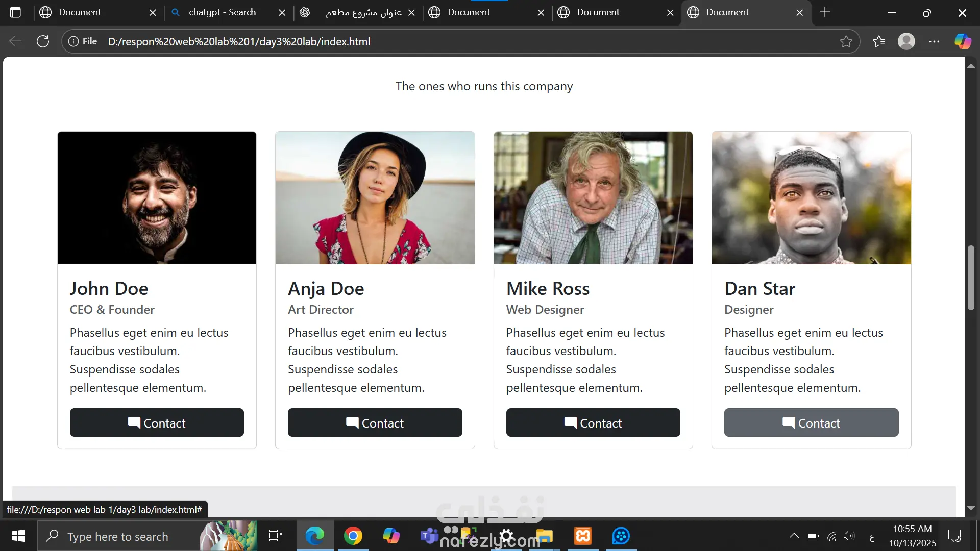Open Settings and more menu
The height and width of the screenshot is (551, 980).
[x=934, y=41]
